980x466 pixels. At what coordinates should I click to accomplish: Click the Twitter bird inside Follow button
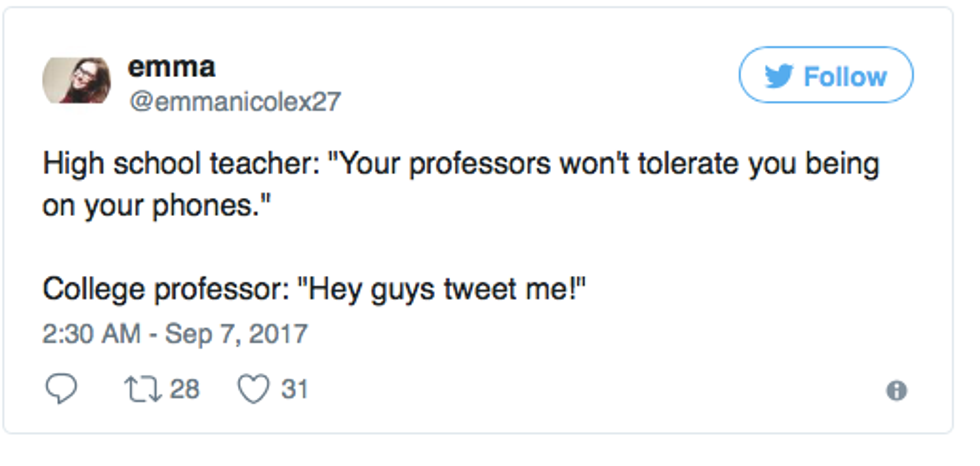pyautogui.click(x=779, y=76)
